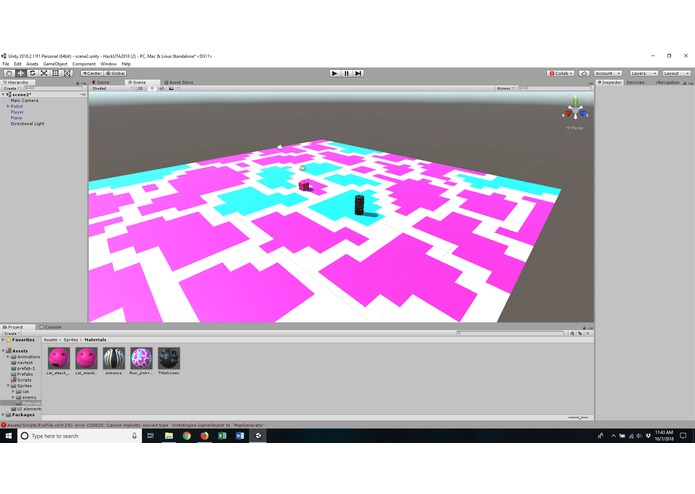
Task: Click the blue Z axis gizmo cone
Action: pyautogui.click(x=584, y=114)
